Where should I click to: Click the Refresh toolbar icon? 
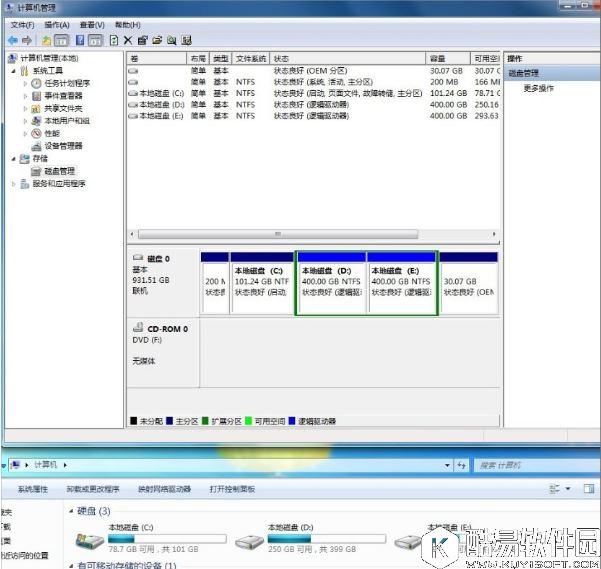113,40
